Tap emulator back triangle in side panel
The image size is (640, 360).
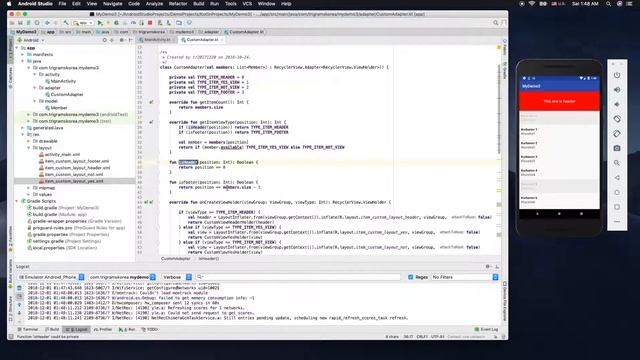tap(617, 178)
